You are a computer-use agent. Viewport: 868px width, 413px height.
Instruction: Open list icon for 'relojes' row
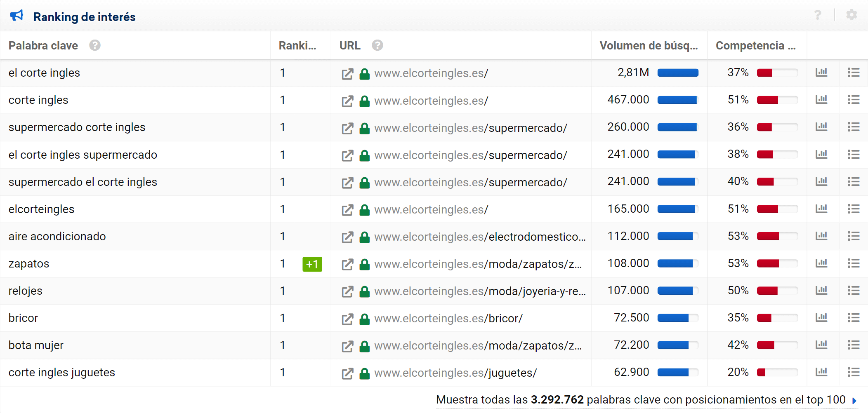(x=853, y=291)
